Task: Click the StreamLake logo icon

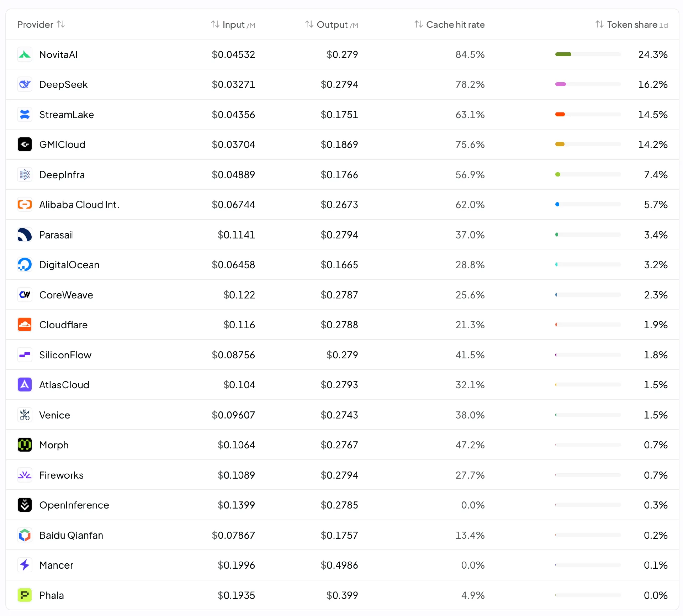Action: pyautogui.click(x=25, y=115)
